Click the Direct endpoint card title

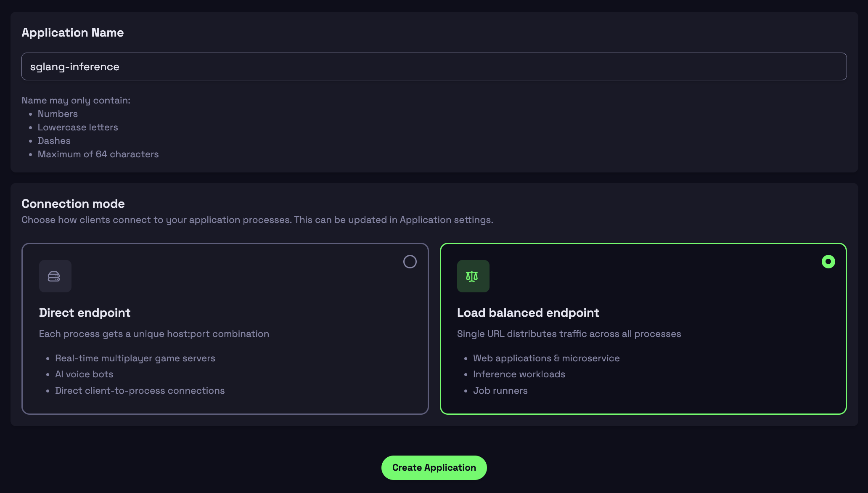pos(85,313)
